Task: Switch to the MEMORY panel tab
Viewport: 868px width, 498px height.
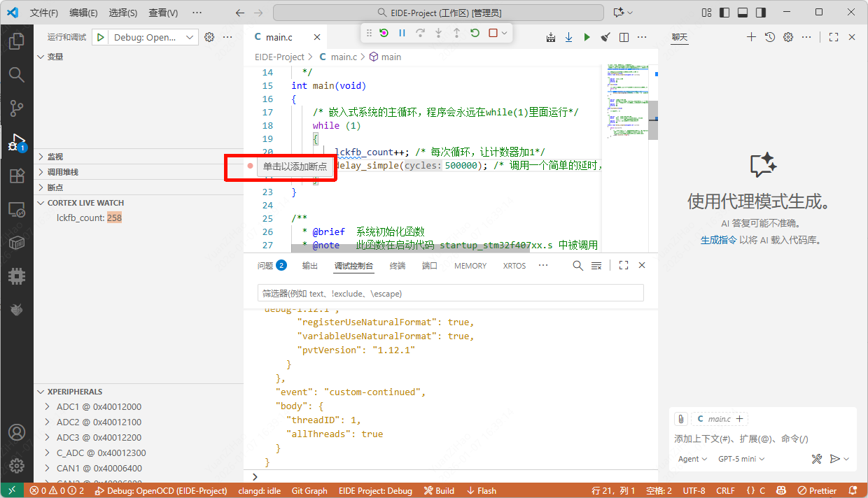Action: (x=470, y=266)
